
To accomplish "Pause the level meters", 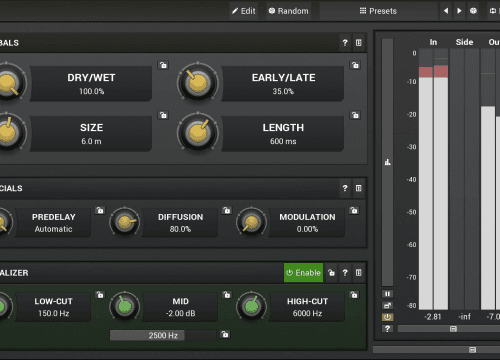I will [387, 294].
